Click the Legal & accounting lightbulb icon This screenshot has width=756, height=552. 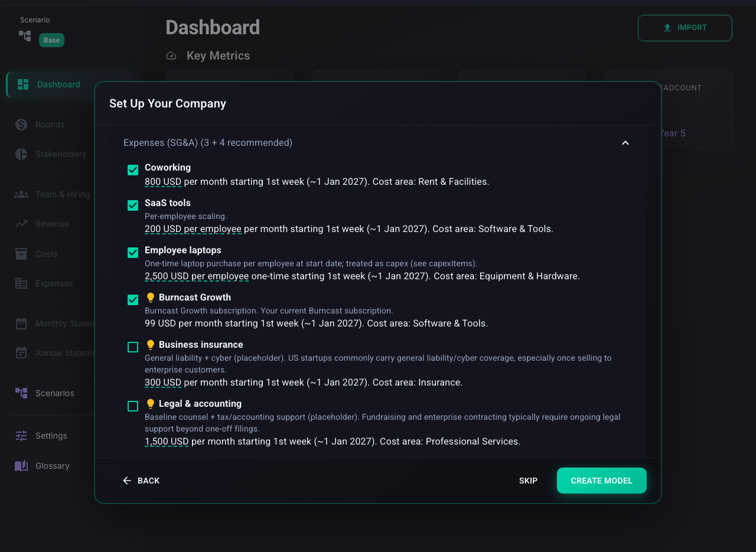[x=150, y=404]
